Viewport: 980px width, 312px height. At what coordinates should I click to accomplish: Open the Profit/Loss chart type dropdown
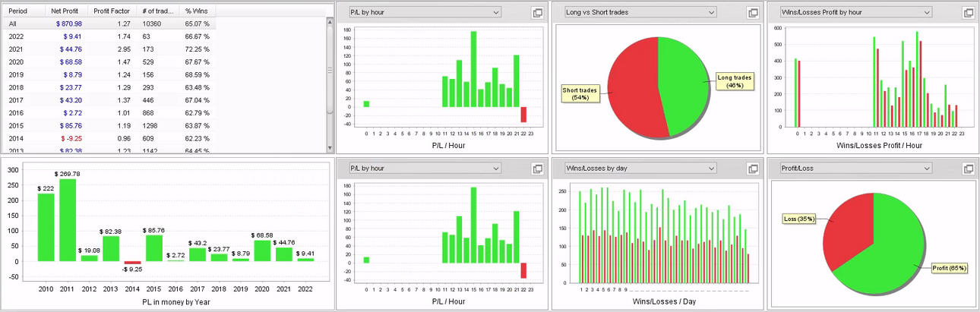click(856, 168)
